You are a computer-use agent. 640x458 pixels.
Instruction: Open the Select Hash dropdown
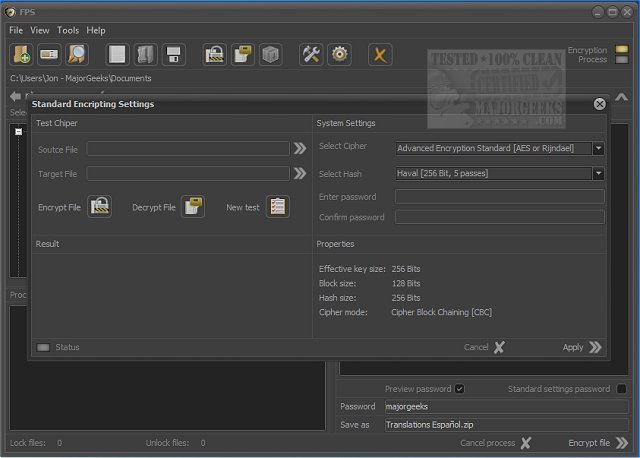[x=598, y=173]
